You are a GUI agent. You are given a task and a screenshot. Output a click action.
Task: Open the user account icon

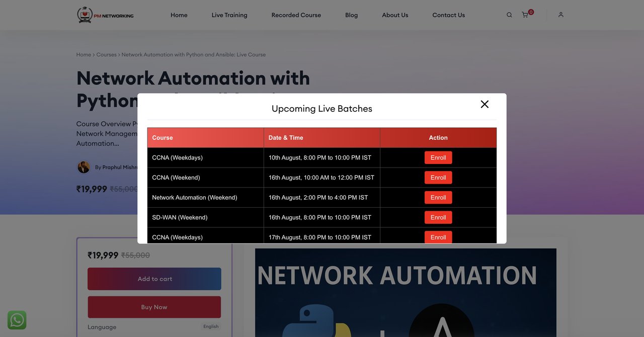[x=561, y=15]
